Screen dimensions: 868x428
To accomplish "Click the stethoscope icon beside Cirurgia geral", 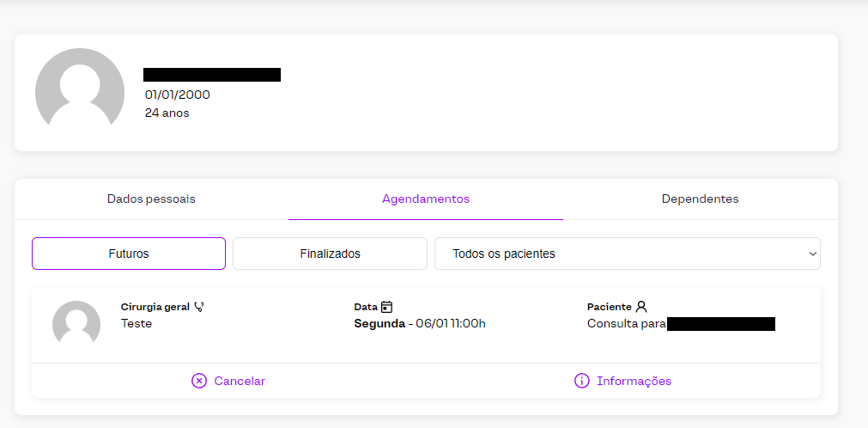I will [199, 306].
